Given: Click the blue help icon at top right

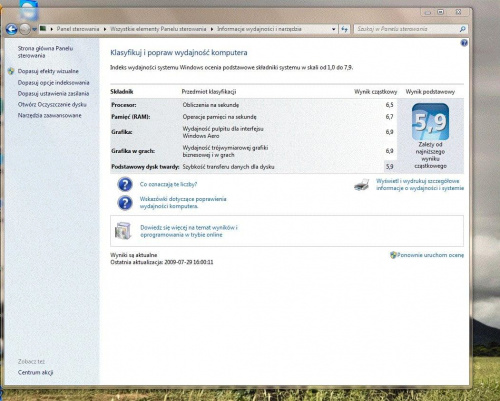Looking at the screenshot, I should point(464,43).
